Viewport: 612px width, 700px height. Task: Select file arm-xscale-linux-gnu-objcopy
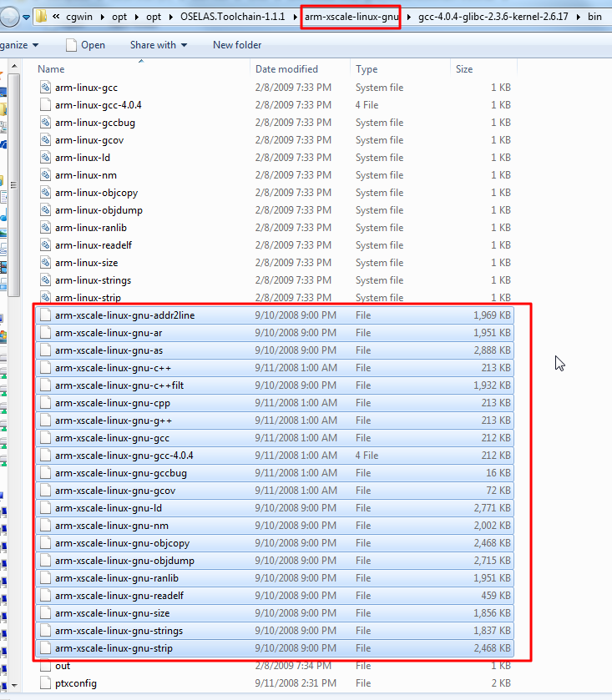click(275, 543)
